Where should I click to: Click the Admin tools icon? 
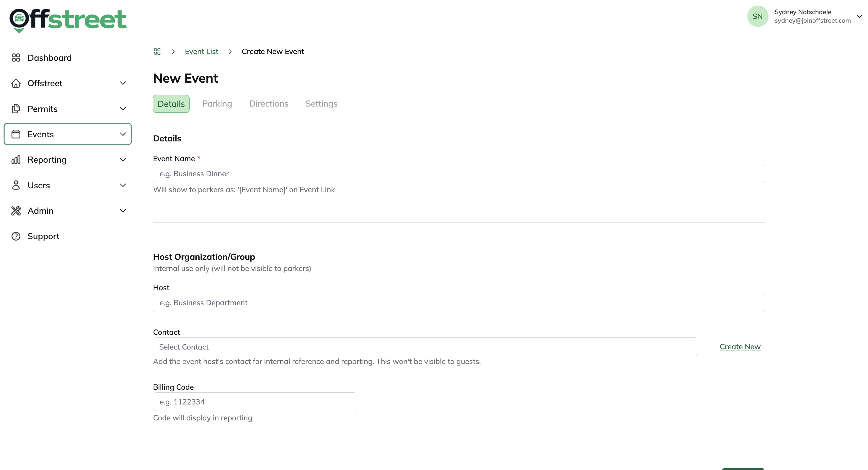[16, 210]
